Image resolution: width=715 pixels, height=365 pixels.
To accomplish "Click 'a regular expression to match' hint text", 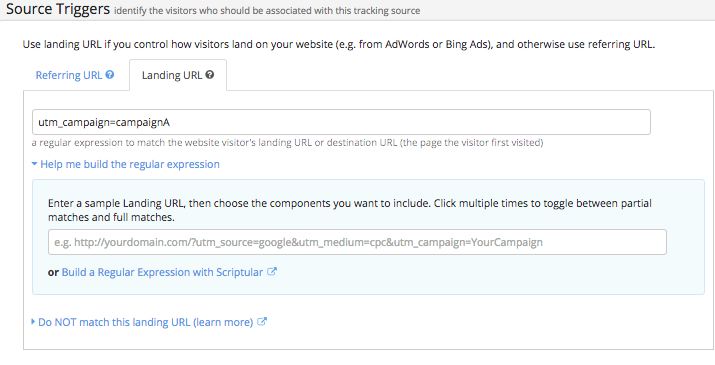I will pos(287,143).
